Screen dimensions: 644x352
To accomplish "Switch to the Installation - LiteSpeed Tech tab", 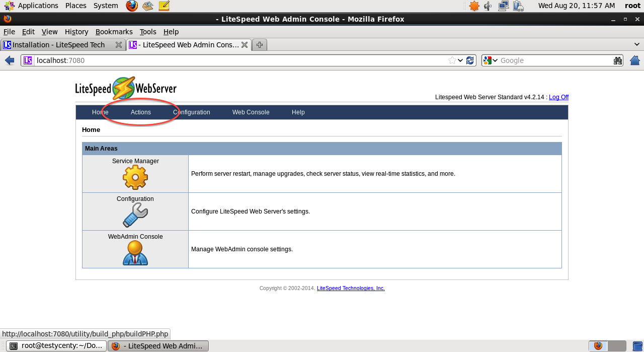I will (x=63, y=45).
